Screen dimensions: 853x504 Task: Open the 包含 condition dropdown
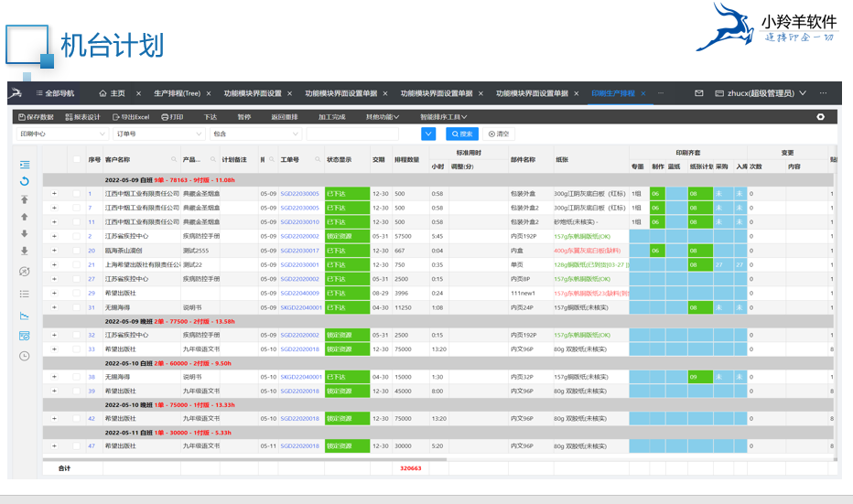[255, 134]
